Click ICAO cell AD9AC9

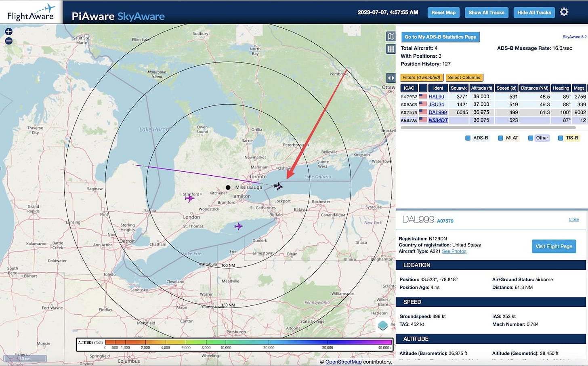(x=409, y=104)
